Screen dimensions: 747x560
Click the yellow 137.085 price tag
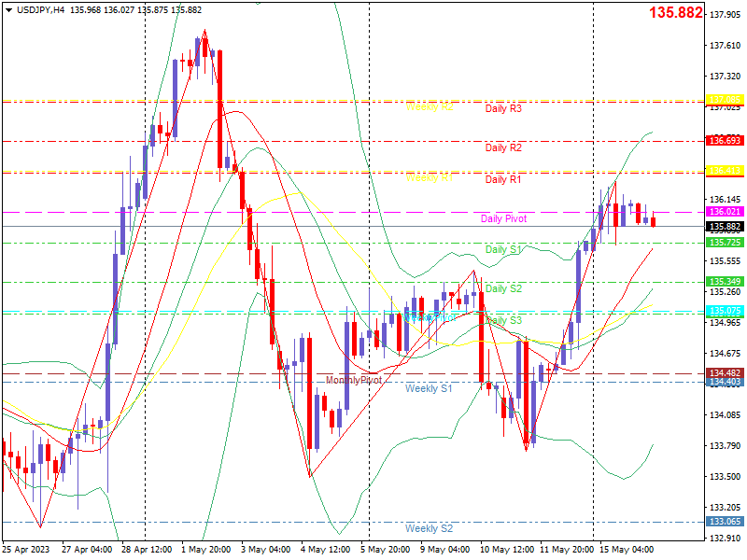725,100
